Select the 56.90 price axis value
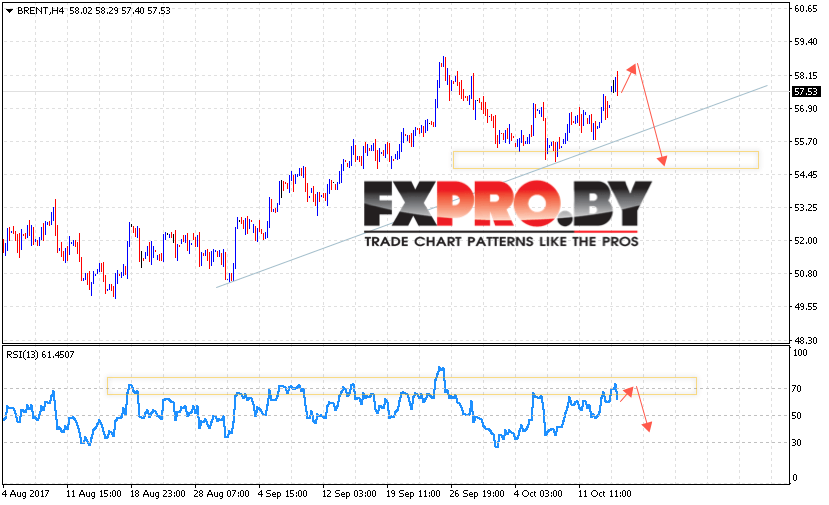The width and height of the screenshot is (829, 505). (x=806, y=109)
